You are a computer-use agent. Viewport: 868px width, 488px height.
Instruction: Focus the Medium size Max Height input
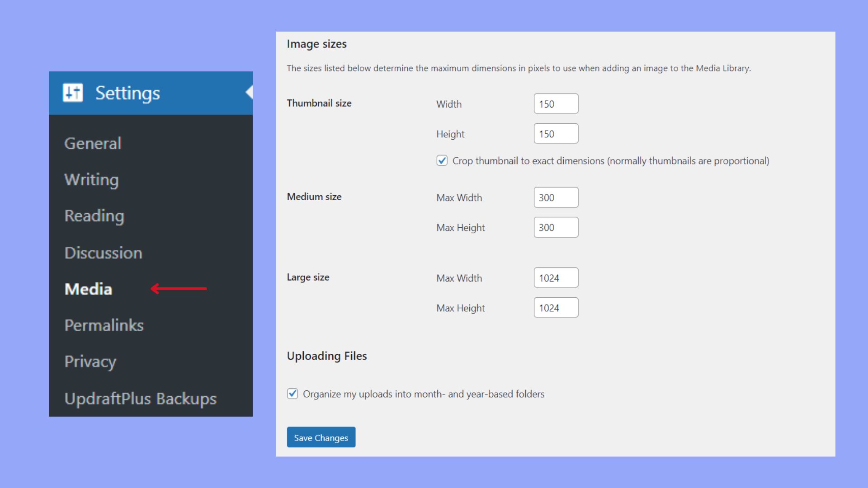coord(556,227)
